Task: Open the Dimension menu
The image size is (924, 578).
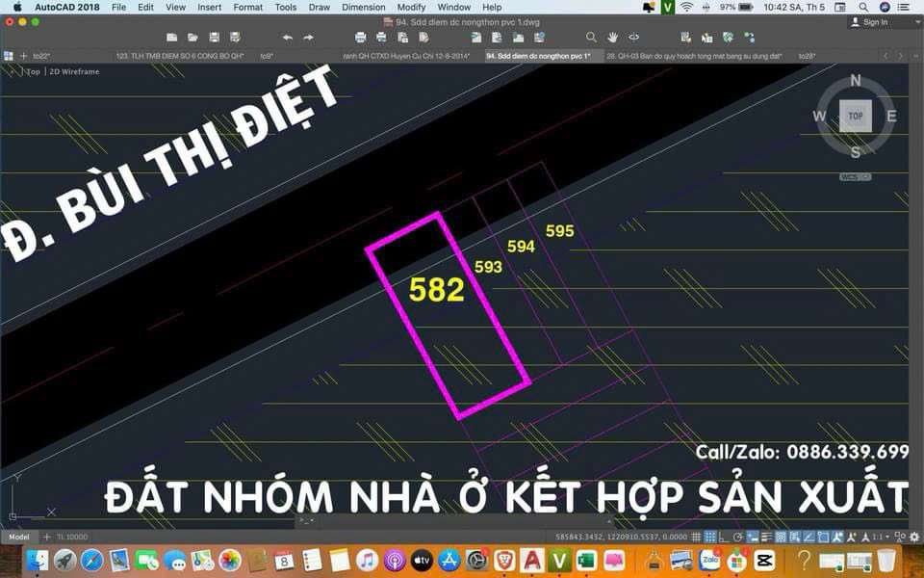Action: tap(363, 7)
